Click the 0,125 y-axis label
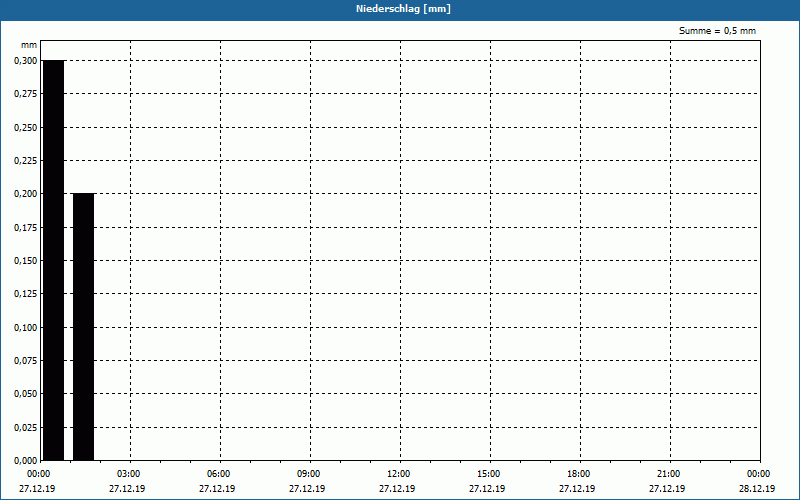Screen dimensions: 800x500 point(26,294)
